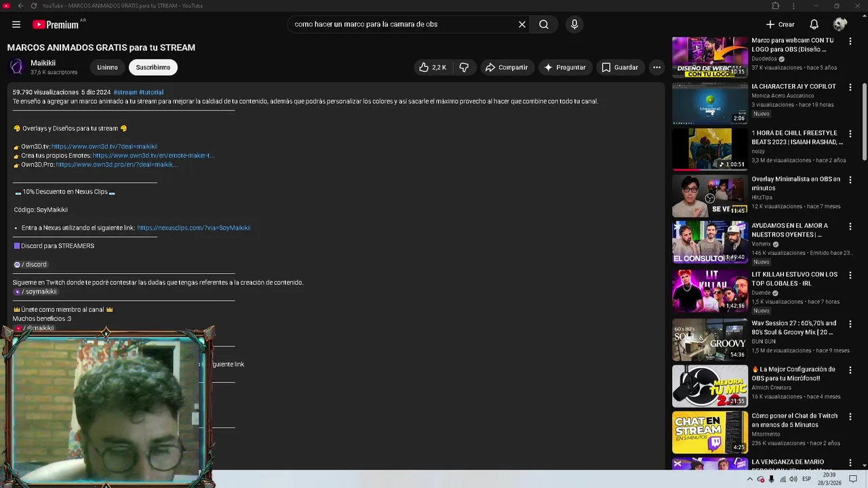Open HitzTips channel name
Screen dimensions: 868x488
click(762, 197)
